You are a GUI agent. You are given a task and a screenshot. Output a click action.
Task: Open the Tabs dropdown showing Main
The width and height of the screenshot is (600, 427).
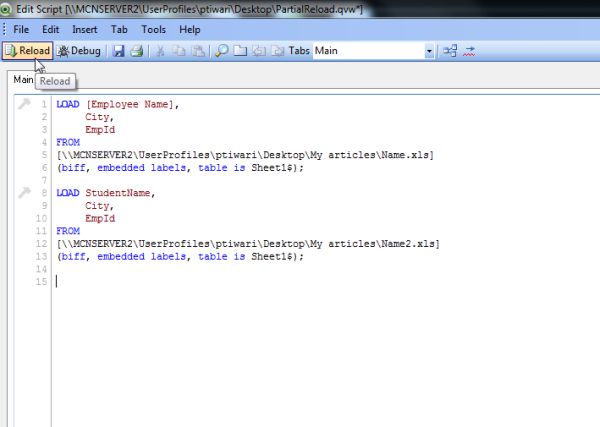tap(373, 51)
